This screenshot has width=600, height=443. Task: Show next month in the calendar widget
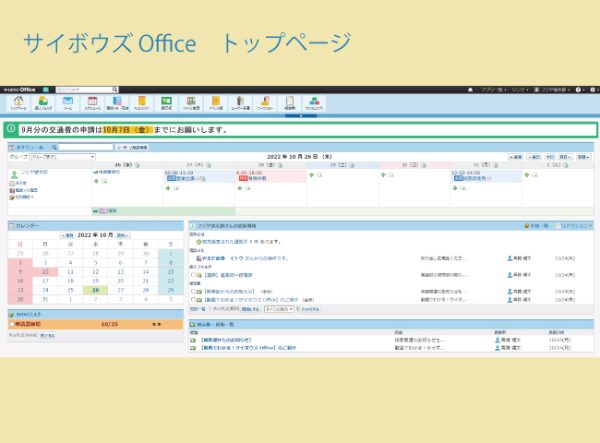122,235
